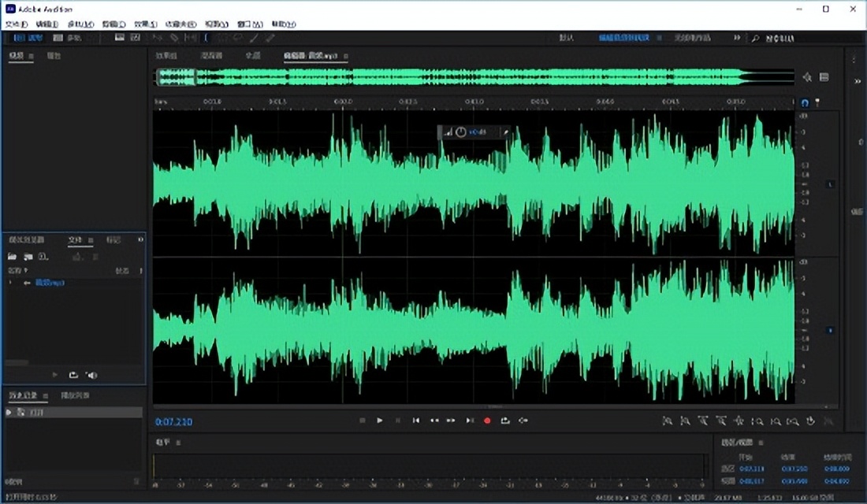Click the open file folder icon in Files panel

13,257
